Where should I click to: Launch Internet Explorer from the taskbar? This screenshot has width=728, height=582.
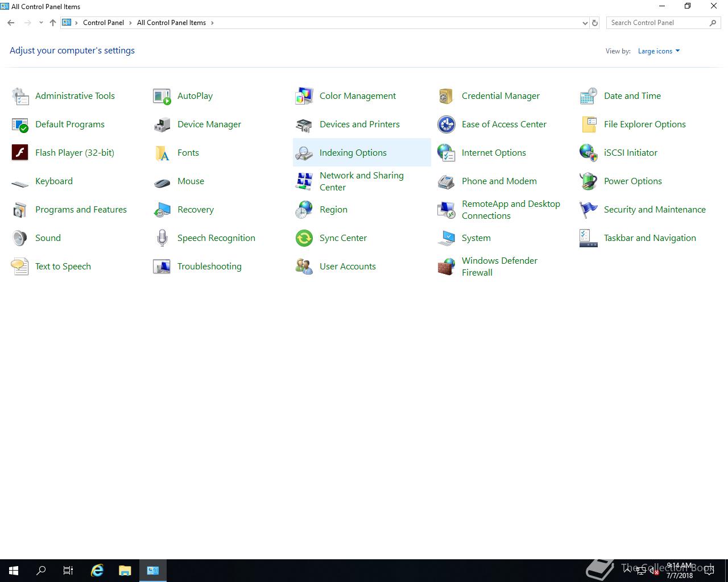click(x=98, y=571)
